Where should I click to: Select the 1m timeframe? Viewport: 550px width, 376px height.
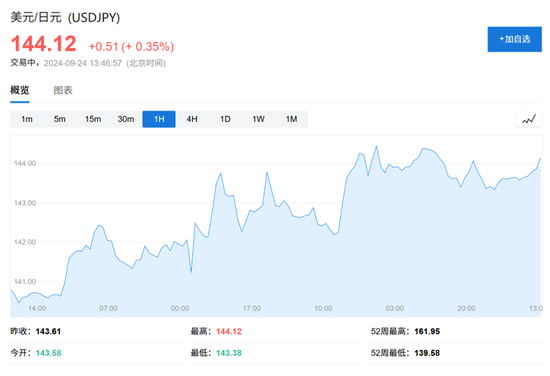(27, 119)
